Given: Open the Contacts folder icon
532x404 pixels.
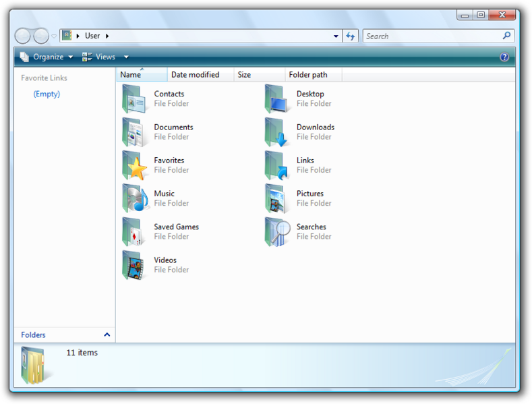Looking at the screenshot, I should click(x=135, y=99).
